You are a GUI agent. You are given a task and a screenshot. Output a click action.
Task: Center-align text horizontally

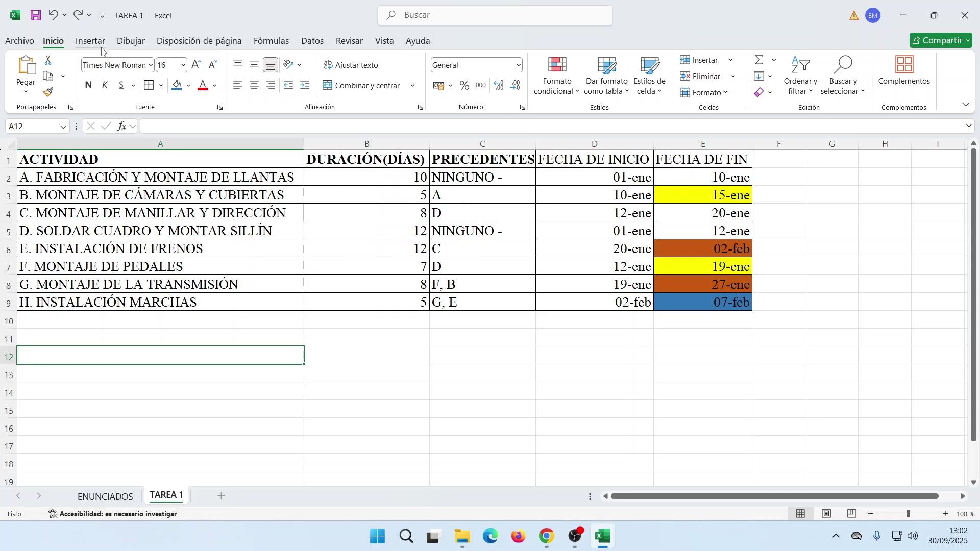[x=254, y=86]
